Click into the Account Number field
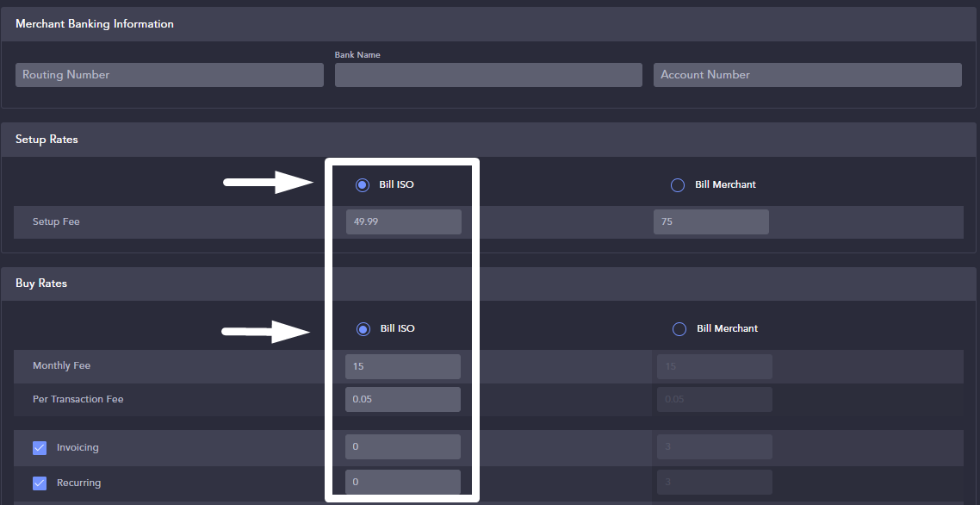Screen dimensions: 980x505 (x=808, y=75)
